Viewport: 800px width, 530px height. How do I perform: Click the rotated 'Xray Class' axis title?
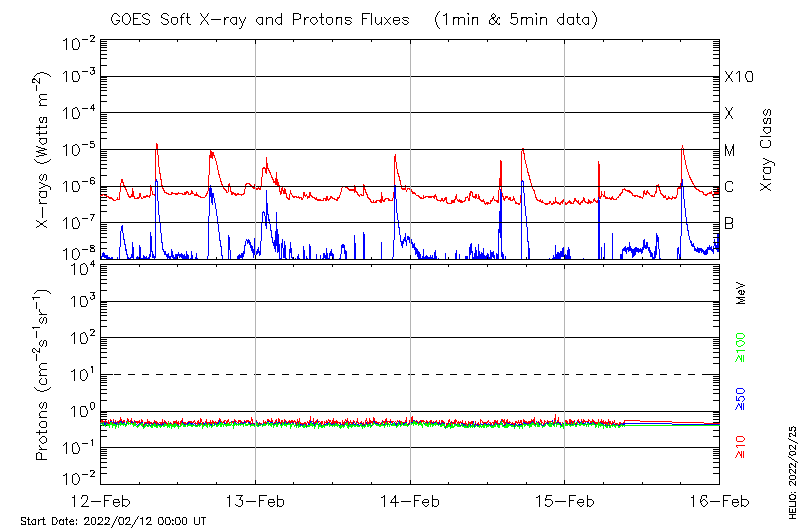(767, 150)
